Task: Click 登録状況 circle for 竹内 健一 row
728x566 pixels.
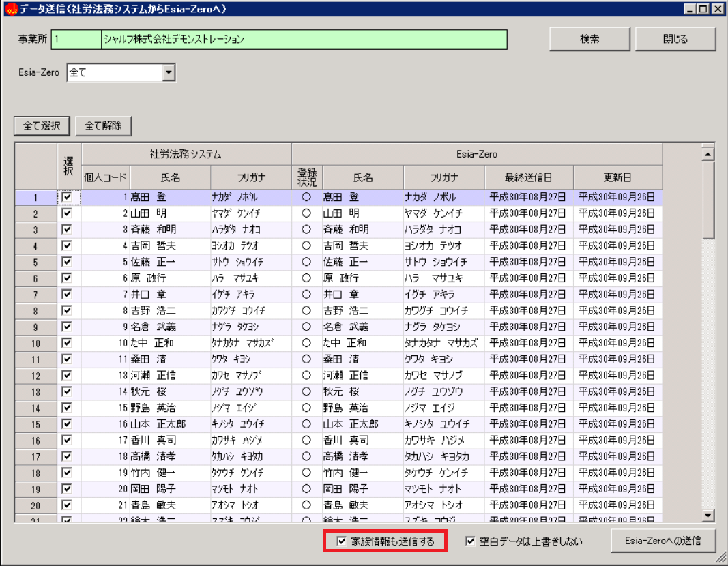Action: point(306,473)
